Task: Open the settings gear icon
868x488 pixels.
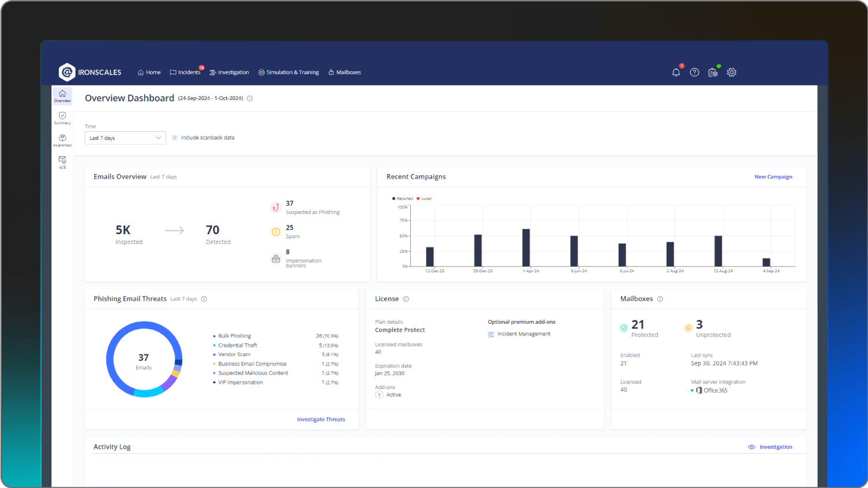Action: pyautogui.click(x=731, y=72)
